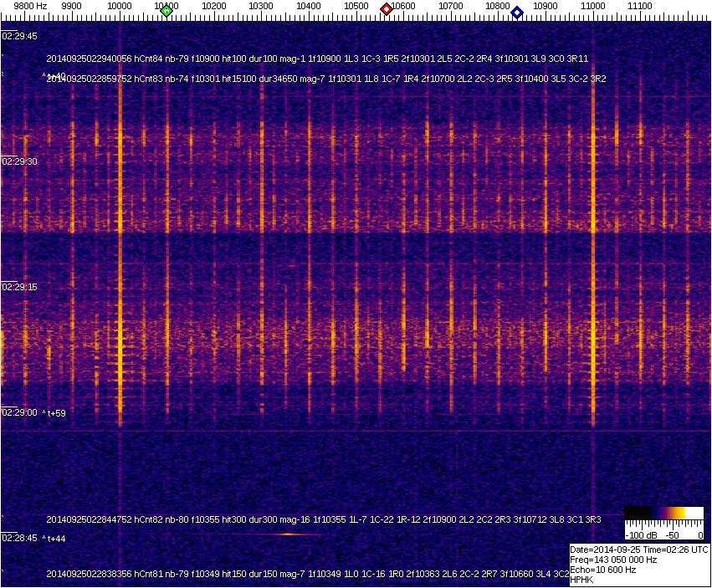This screenshot has height=588, width=712.
Task: Click the 02:29:30 time label
Action: point(18,161)
